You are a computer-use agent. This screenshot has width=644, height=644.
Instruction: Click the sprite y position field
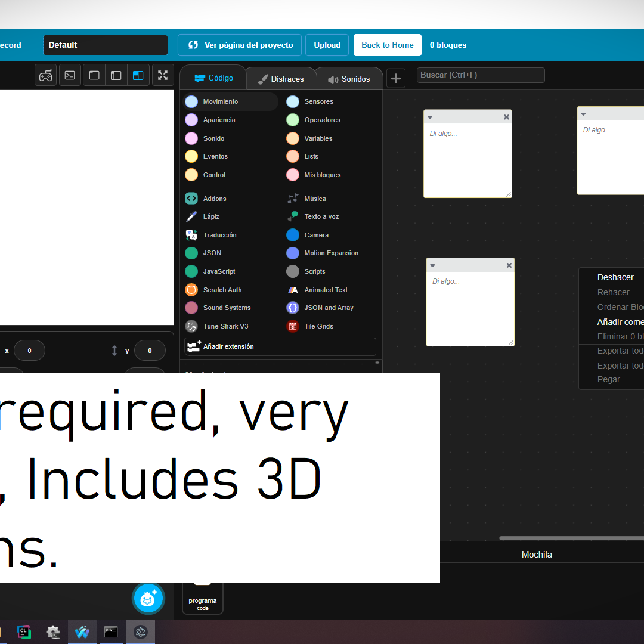150,351
